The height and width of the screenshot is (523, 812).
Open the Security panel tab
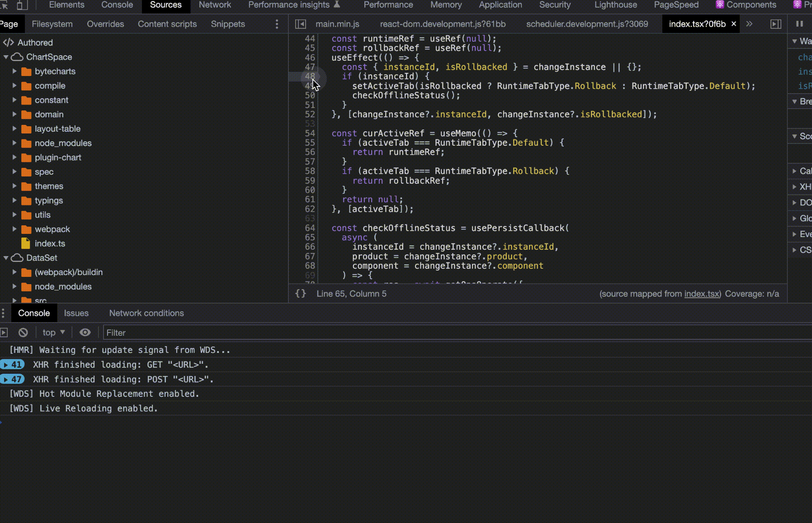pos(555,5)
